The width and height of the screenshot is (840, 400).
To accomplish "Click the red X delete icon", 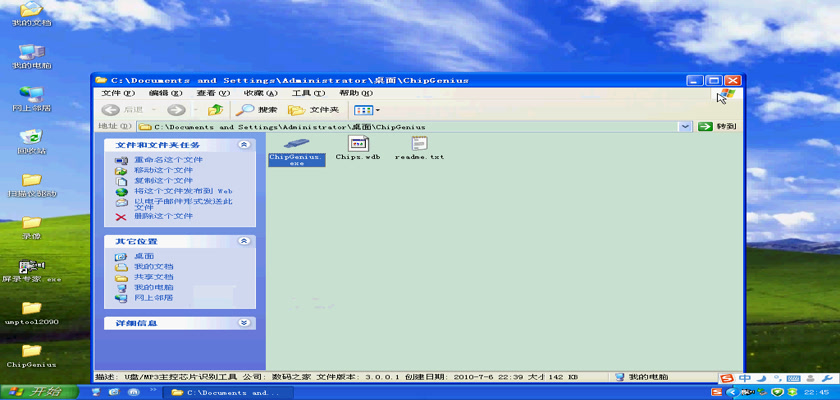I will click(x=122, y=217).
